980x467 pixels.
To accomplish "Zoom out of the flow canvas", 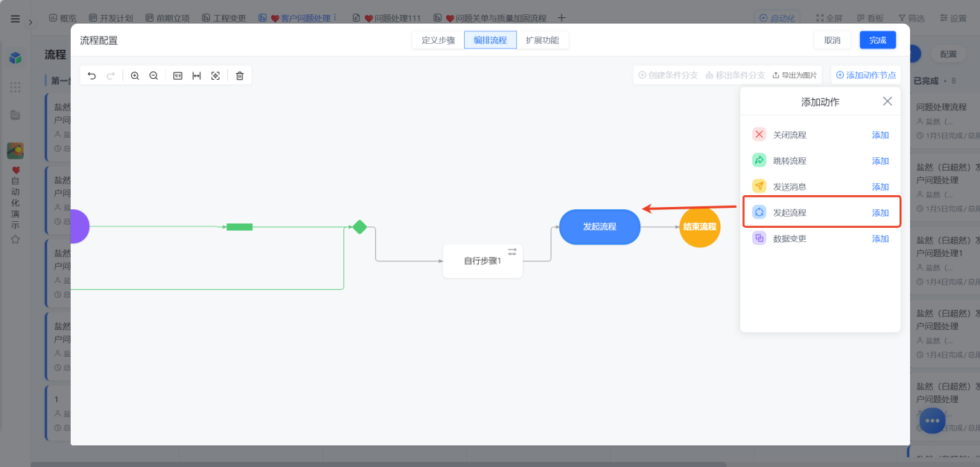I will click(153, 75).
